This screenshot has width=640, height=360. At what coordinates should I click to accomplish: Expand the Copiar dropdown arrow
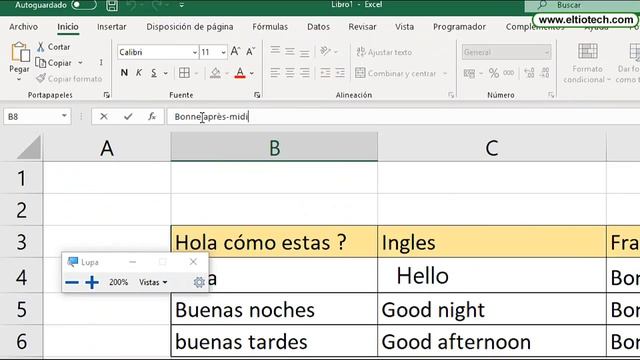tap(80, 63)
